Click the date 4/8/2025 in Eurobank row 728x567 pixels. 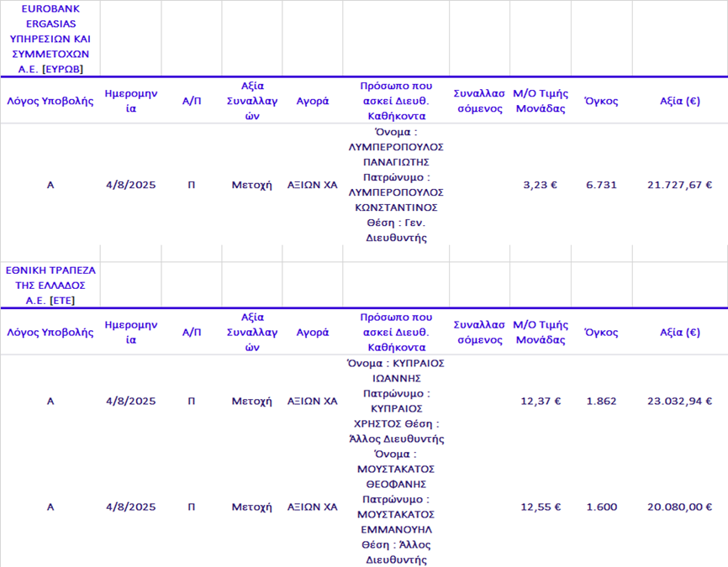[131, 185]
